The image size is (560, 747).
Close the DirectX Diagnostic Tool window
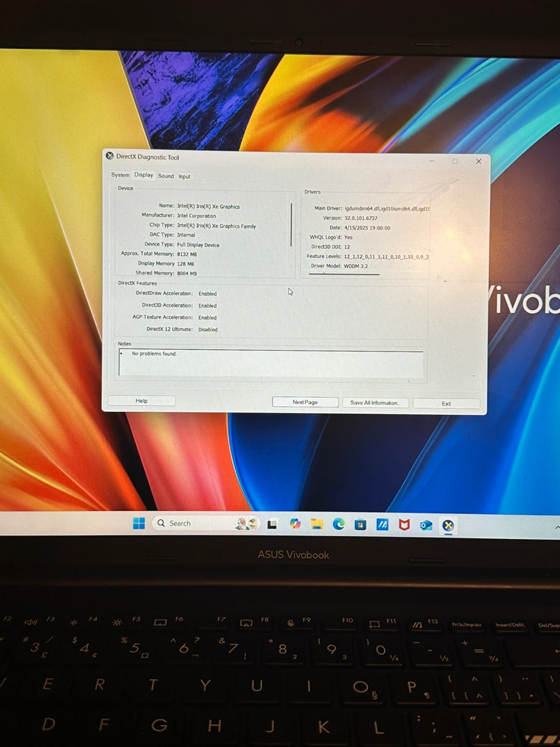click(x=479, y=161)
